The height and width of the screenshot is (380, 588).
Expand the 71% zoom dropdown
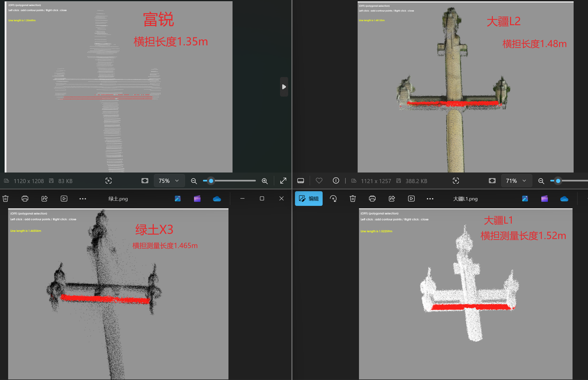point(516,181)
